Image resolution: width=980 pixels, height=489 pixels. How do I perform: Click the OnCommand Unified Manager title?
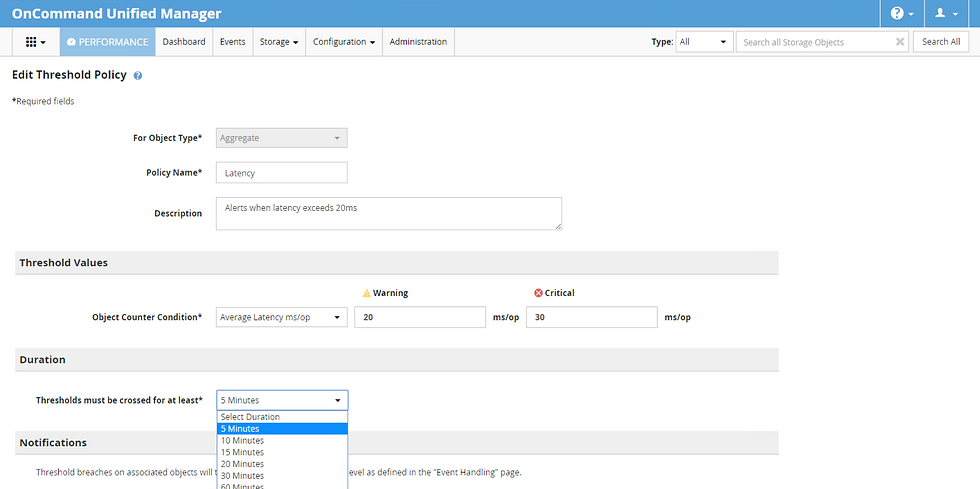click(116, 13)
